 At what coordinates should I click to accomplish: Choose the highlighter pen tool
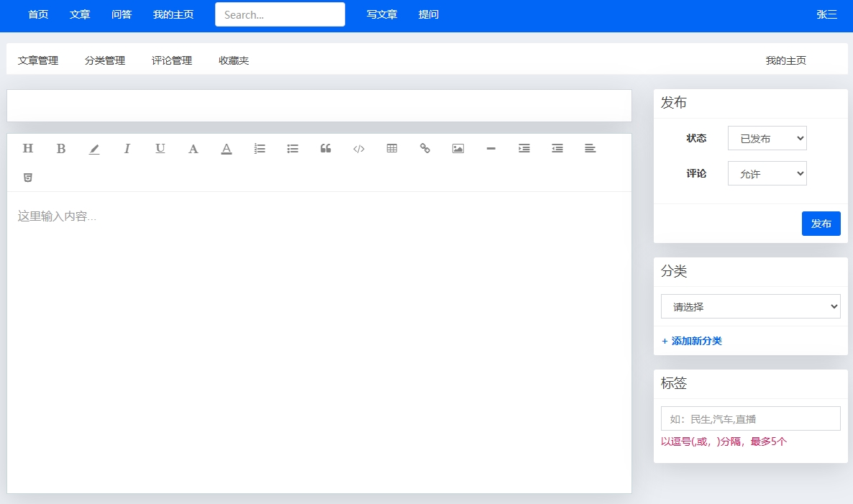tap(94, 149)
